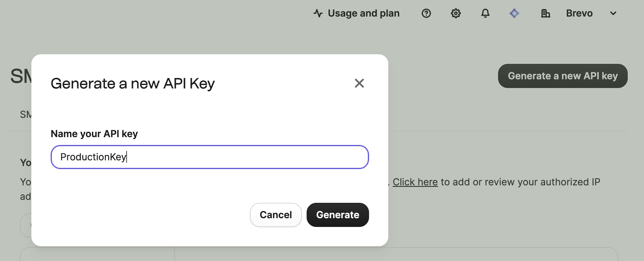Check notifications via the bell icon
Image resolution: width=644 pixels, height=261 pixels.
pos(485,13)
